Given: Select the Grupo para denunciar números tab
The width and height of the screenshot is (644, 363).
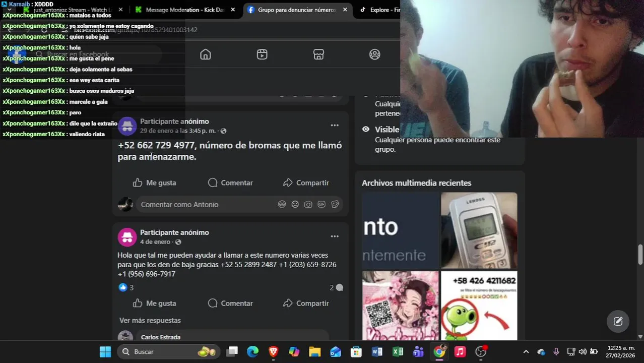Looking at the screenshot, I should click(x=296, y=10).
